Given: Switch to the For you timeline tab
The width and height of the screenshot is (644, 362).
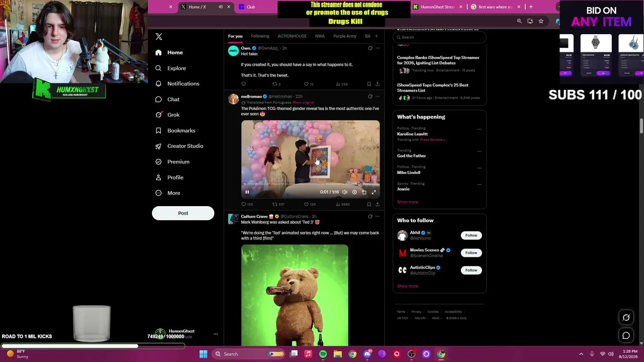Looking at the screenshot, I should click(235, 36).
